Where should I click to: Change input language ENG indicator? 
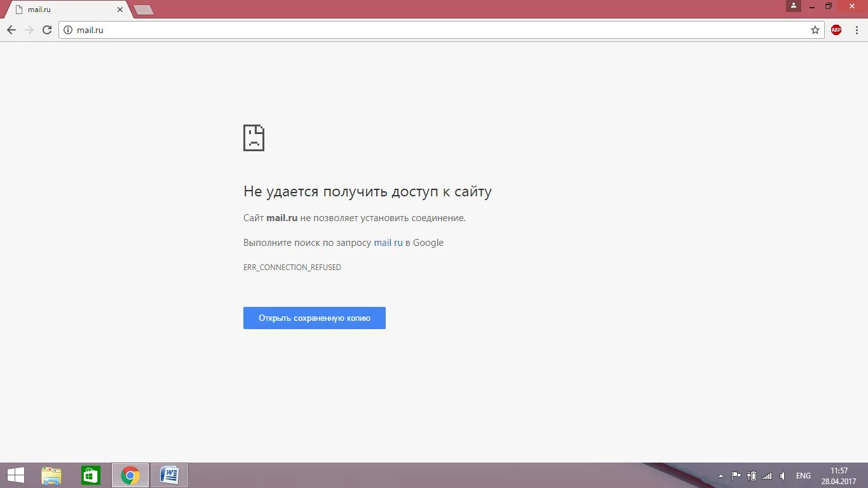(x=803, y=476)
